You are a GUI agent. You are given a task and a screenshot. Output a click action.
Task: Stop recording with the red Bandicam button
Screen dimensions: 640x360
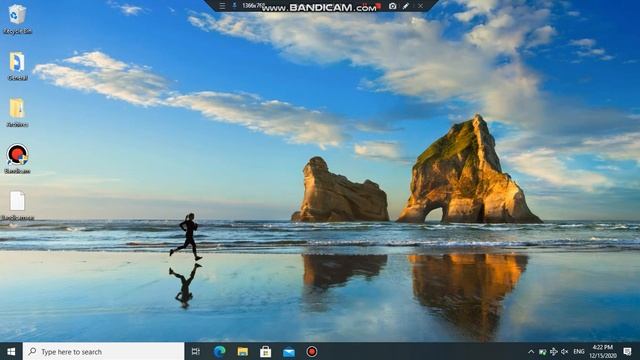click(x=378, y=6)
